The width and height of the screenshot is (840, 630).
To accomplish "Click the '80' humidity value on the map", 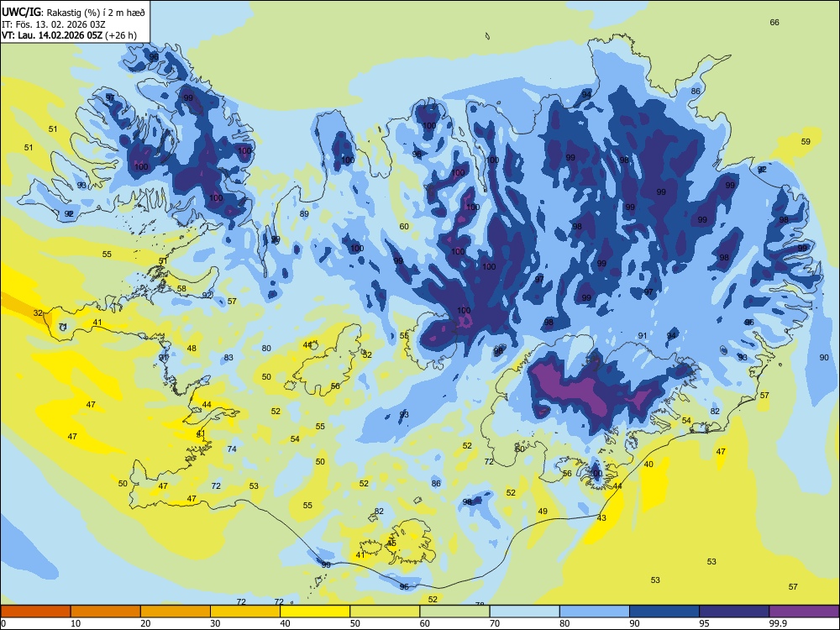I will (266, 349).
